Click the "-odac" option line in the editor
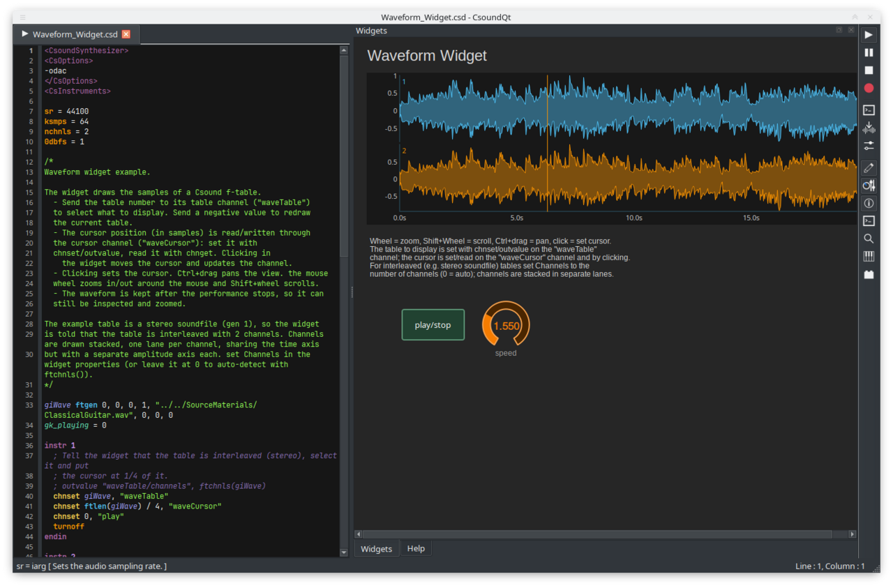The image size is (893, 588). (x=56, y=71)
